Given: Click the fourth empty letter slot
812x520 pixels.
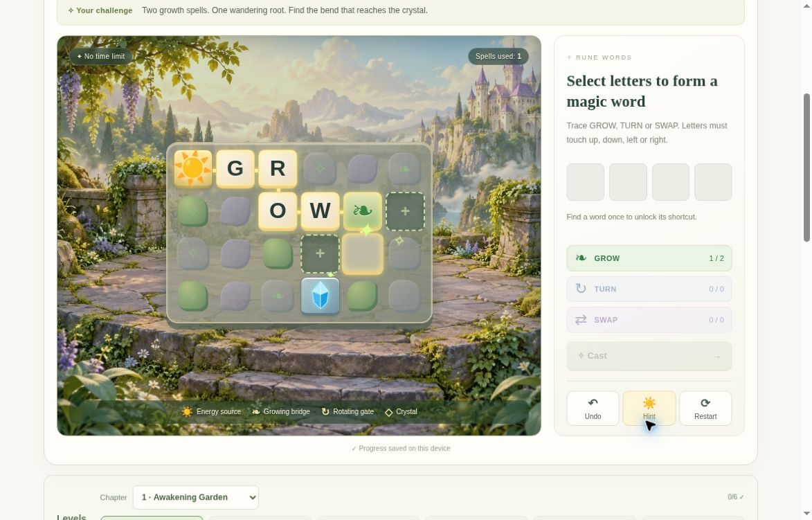Looking at the screenshot, I should (713, 182).
